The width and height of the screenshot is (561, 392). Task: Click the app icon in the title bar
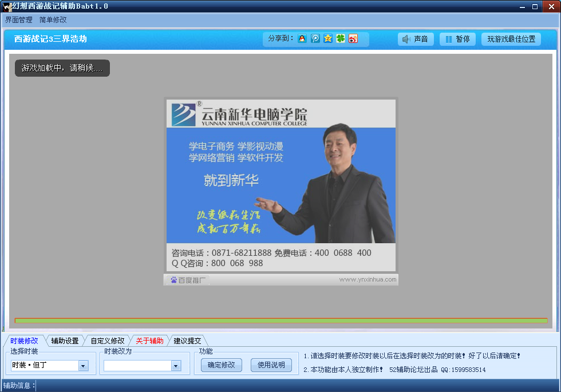tap(7, 6)
